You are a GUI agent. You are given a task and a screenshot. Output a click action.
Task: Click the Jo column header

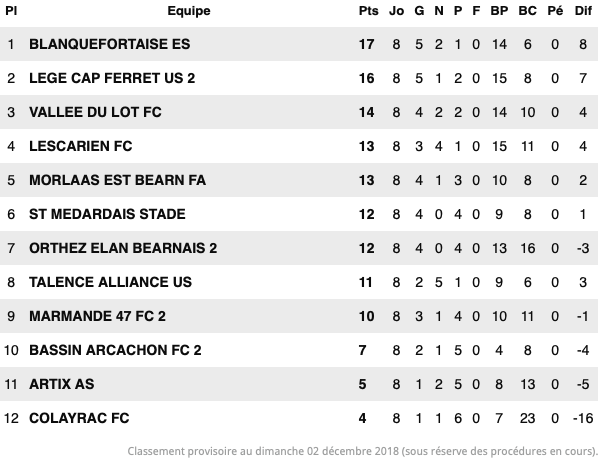[x=396, y=11]
